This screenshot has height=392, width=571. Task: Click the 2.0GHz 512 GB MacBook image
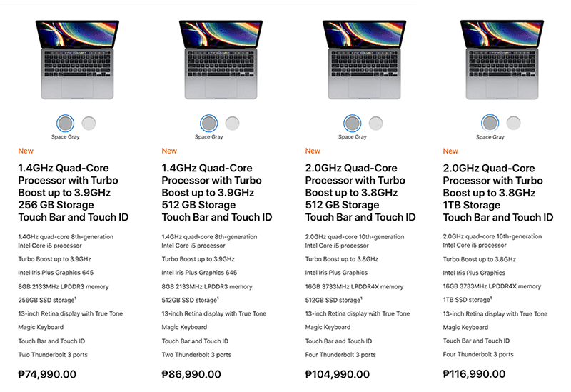click(x=364, y=59)
